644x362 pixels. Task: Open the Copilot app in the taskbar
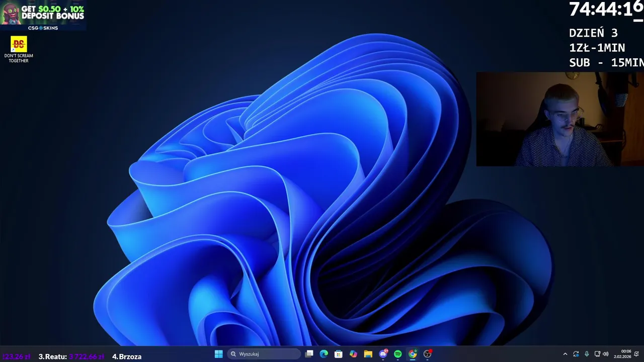click(353, 354)
